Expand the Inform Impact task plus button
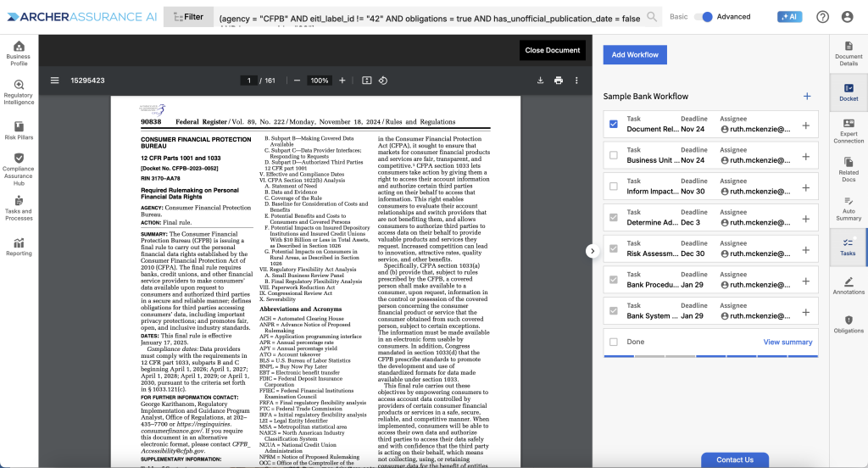 click(805, 187)
